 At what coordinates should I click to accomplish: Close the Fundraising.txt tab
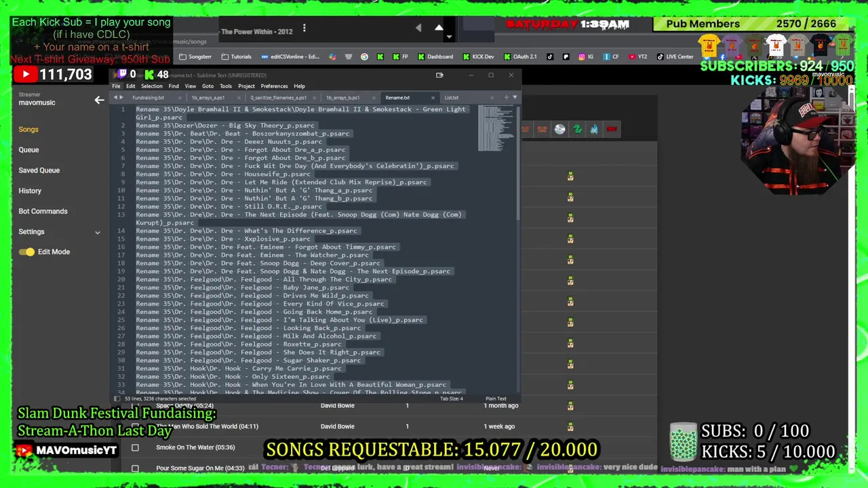[180, 98]
